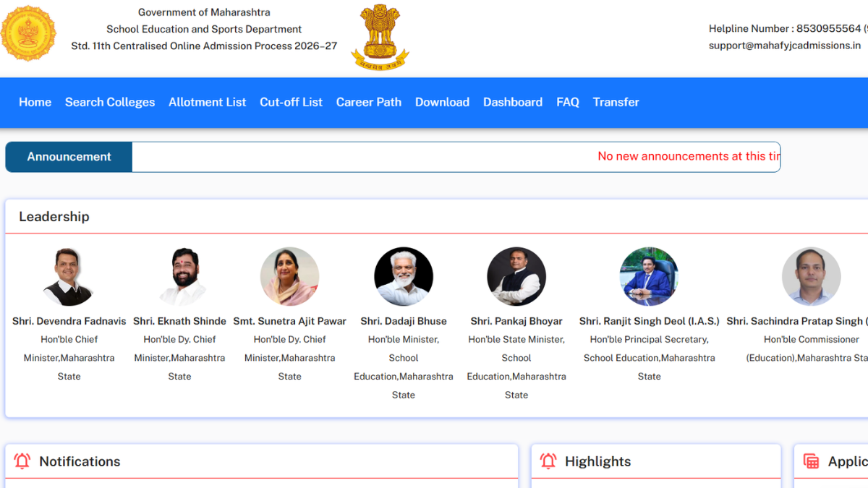Click the scrolling 'No new announcements' text

(689, 156)
